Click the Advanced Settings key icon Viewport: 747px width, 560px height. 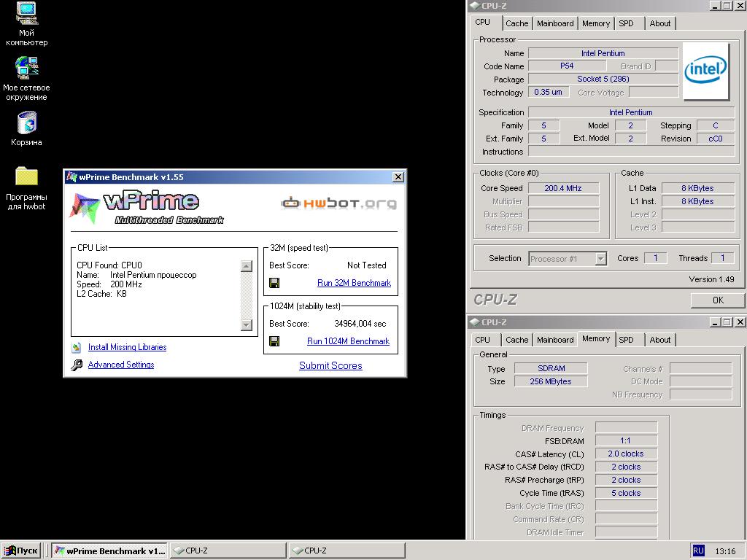pyautogui.click(x=76, y=365)
